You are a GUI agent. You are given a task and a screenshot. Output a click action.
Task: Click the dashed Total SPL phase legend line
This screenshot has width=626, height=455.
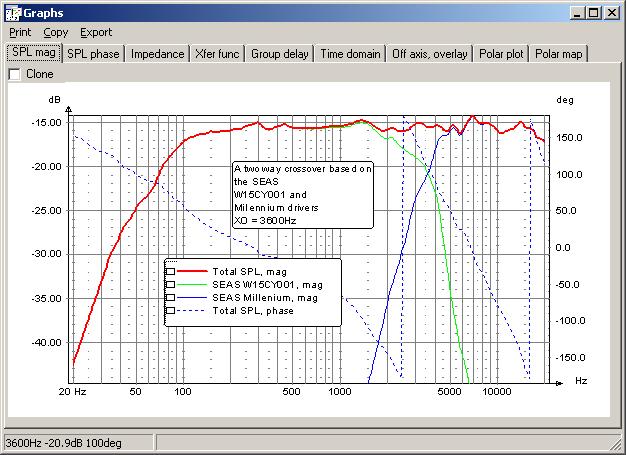click(x=192, y=311)
